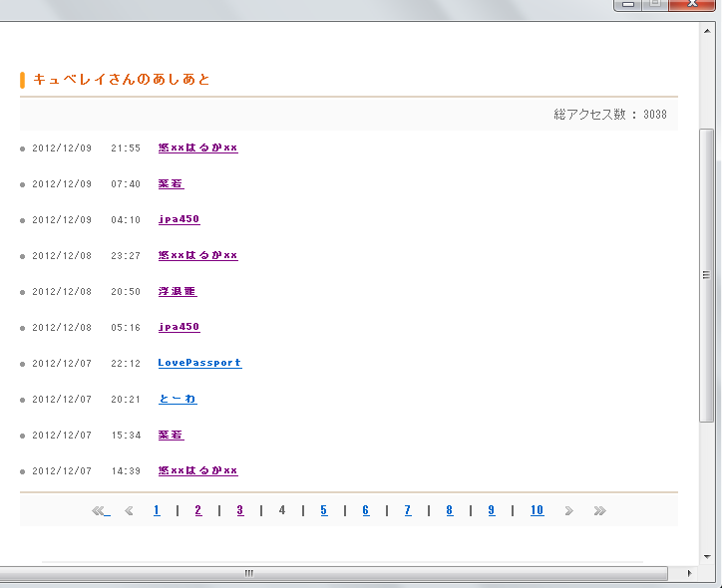Click the previous page single-left arrow
722x588 pixels.
click(129, 511)
